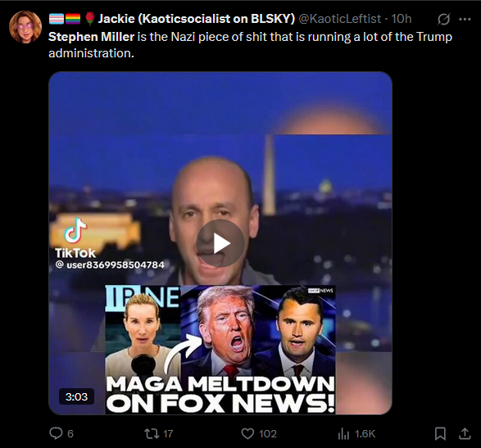Like the post with heart icon

coord(247,433)
